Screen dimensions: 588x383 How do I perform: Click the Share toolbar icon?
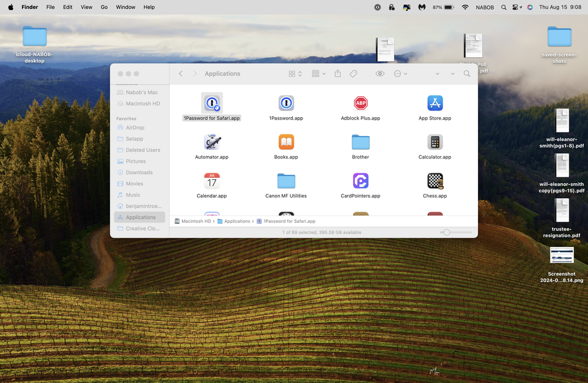tap(338, 74)
